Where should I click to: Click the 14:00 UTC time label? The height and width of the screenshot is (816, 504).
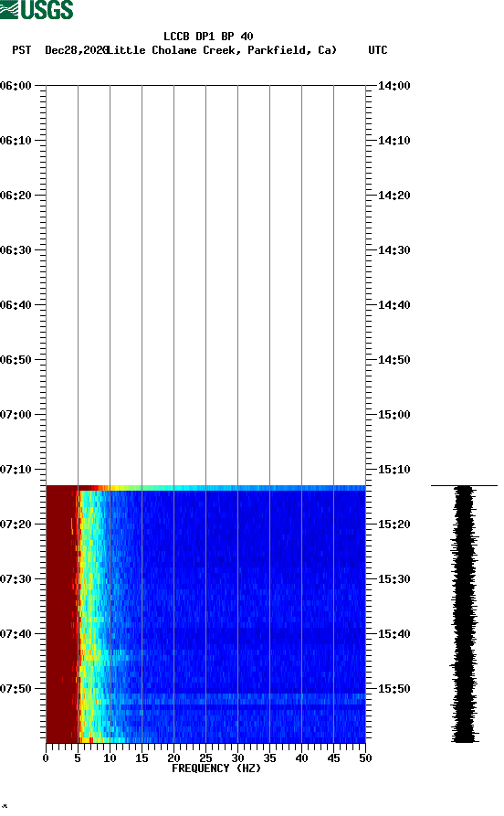click(x=394, y=85)
